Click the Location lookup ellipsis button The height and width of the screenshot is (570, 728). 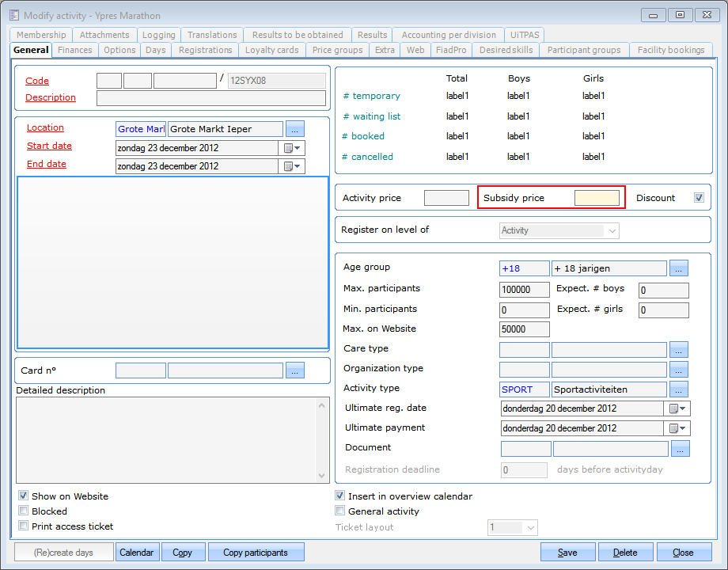295,128
